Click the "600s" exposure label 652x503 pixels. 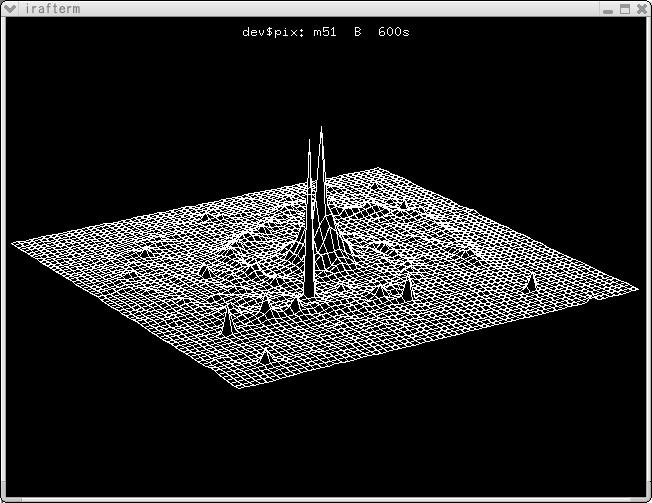point(394,32)
